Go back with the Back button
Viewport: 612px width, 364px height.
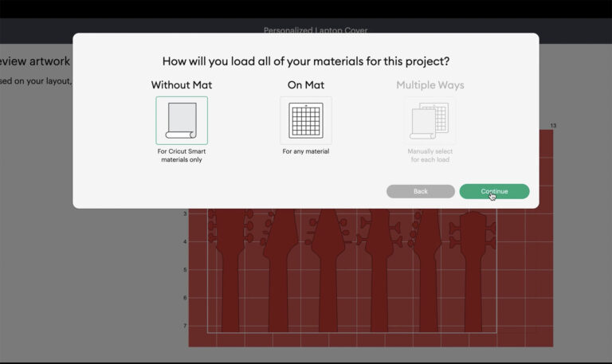[x=421, y=191]
